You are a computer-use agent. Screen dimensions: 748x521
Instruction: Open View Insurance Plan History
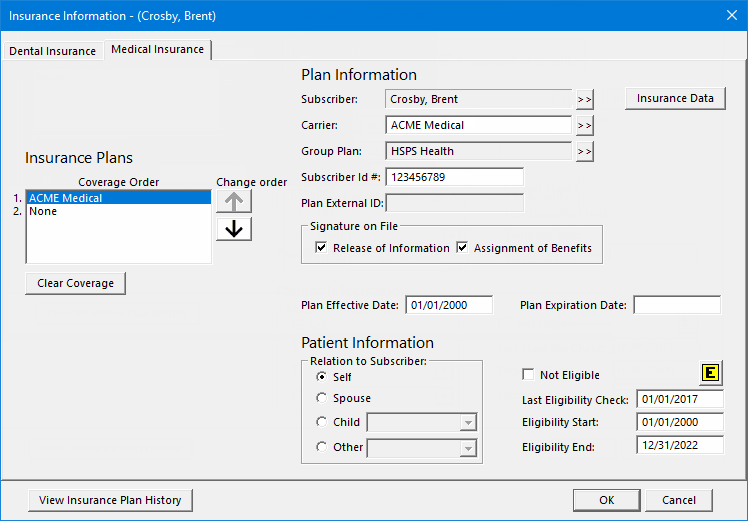(x=110, y=500)
